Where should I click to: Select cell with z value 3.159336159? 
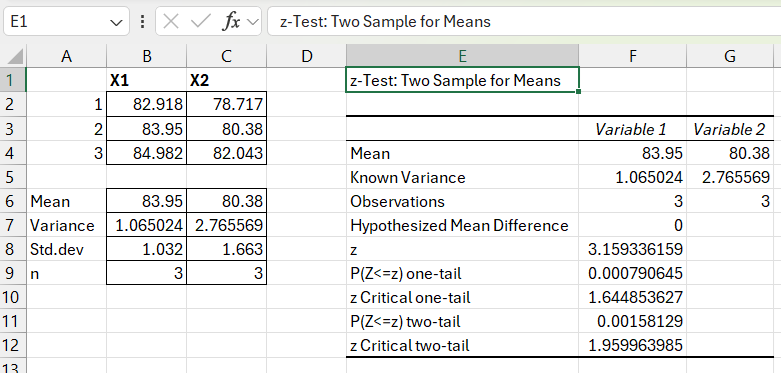tap(633, 249)
